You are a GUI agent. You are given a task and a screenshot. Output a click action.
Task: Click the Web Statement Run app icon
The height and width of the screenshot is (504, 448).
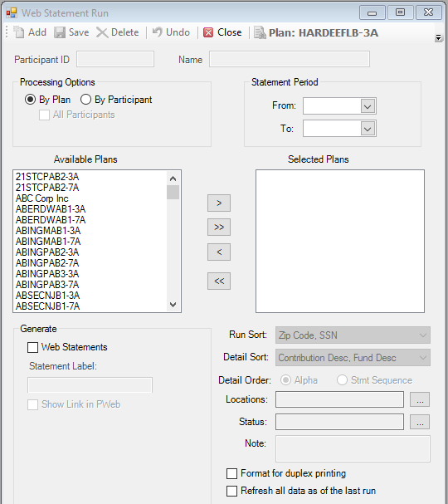(12, 12)
